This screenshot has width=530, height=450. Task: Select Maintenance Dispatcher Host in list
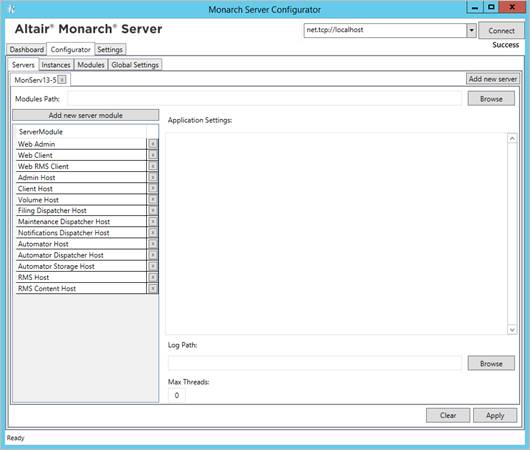tap(81, 222)
